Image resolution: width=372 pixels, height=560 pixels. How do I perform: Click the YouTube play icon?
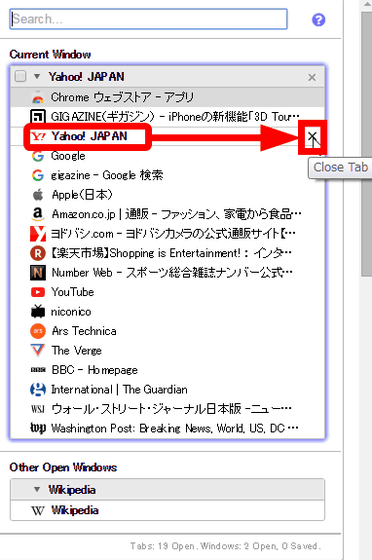(37, 292)
